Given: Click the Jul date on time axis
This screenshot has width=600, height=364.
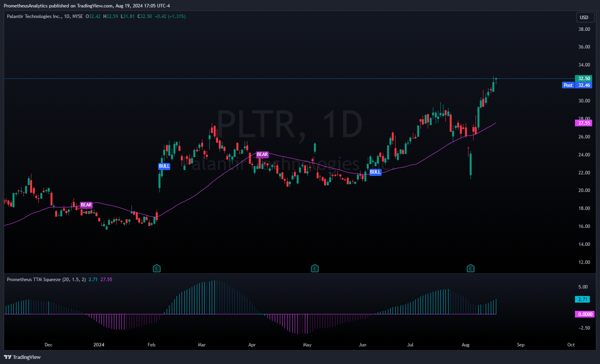Looking at the screenshot, I should tap(410, 345).
